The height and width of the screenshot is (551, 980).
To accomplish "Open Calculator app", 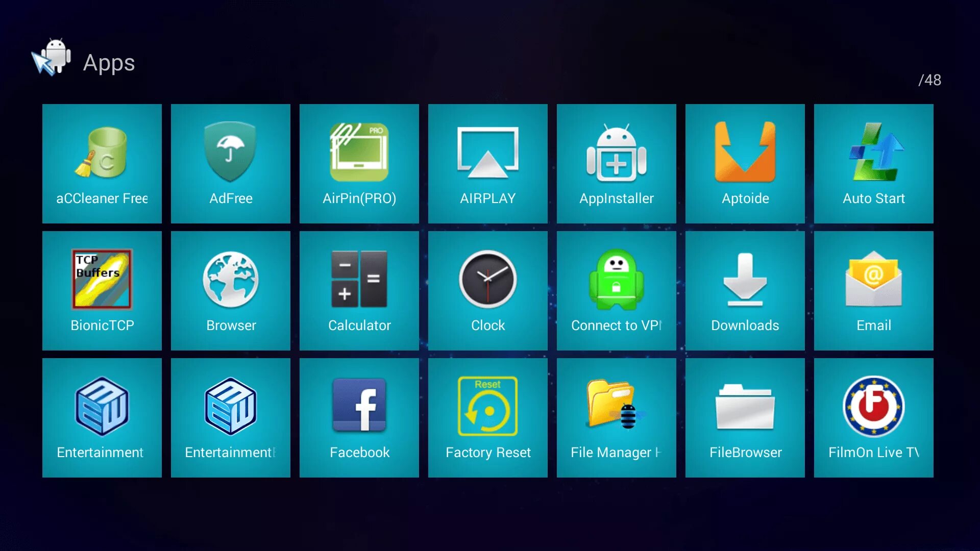I will (359, 291).
